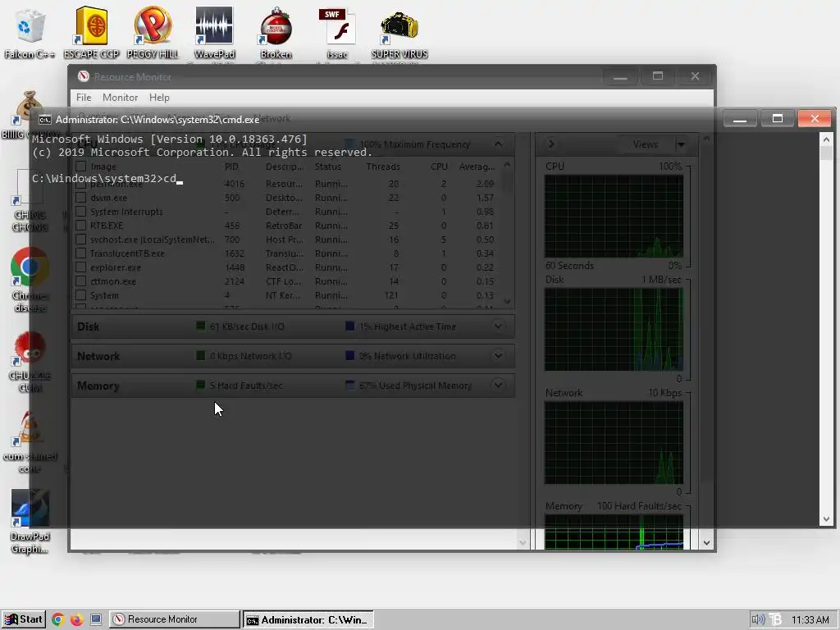Switch to Resource Monitor taskbar button
Image resolution: width=840 pixels, height=630 pixels.
tap(175, 619)
